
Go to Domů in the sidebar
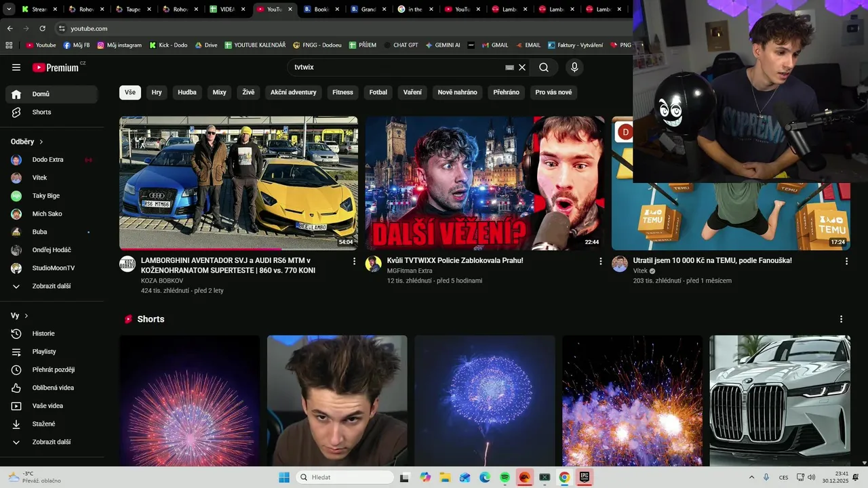(x=52, y=94)
